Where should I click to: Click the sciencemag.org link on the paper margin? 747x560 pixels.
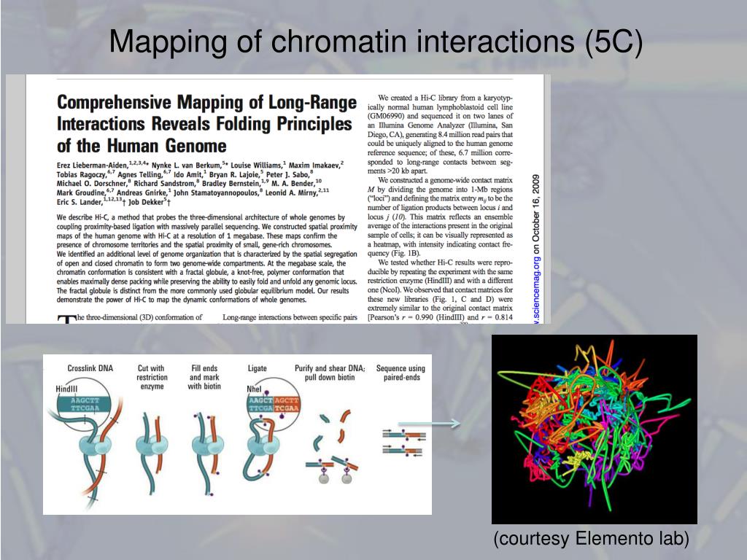click(x=536, y=290)
